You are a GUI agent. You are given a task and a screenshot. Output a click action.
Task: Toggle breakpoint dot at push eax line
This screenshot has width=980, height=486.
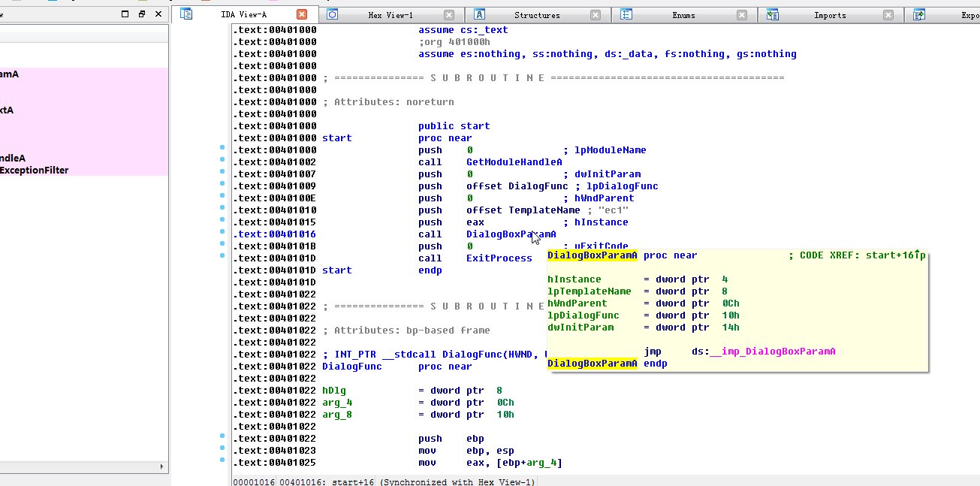tap(222, 220)
